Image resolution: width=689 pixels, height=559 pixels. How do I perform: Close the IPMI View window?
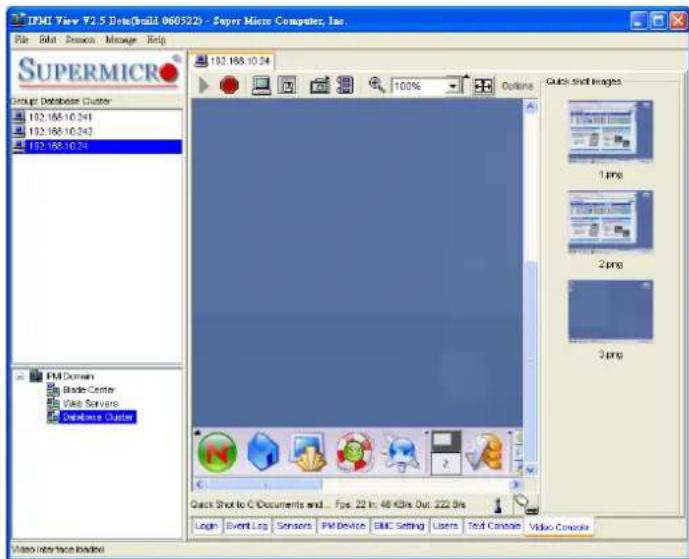(678, 21)
